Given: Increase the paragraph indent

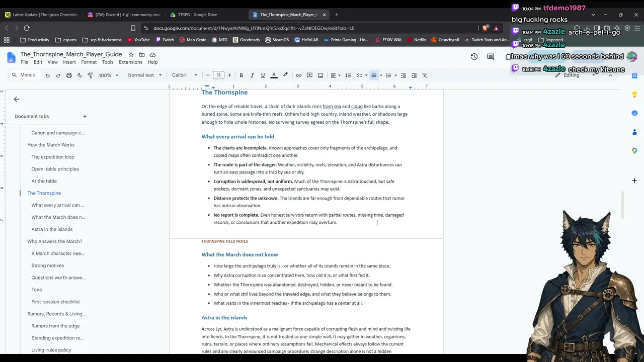Looking at the screenshot, I should (414, 75).
